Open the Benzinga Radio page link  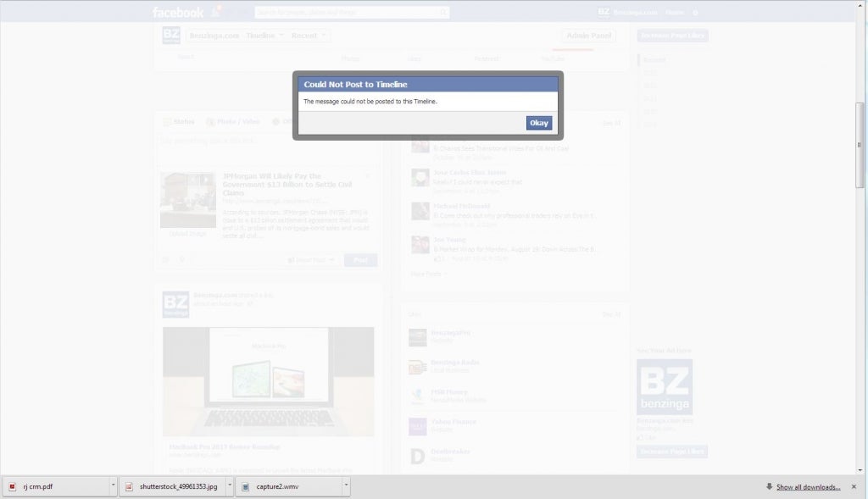(455, 363)
